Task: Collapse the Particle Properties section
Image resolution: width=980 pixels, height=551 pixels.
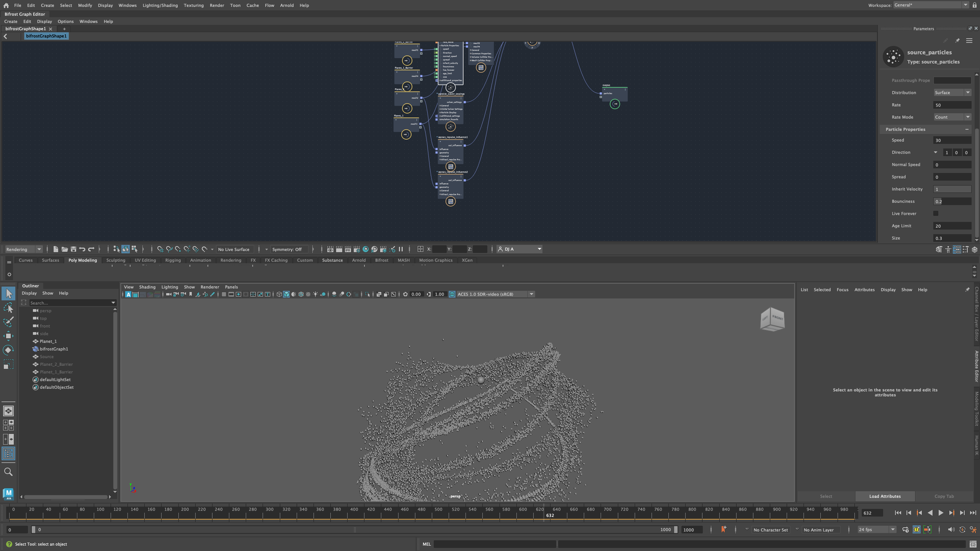Action: click(967, 129)
